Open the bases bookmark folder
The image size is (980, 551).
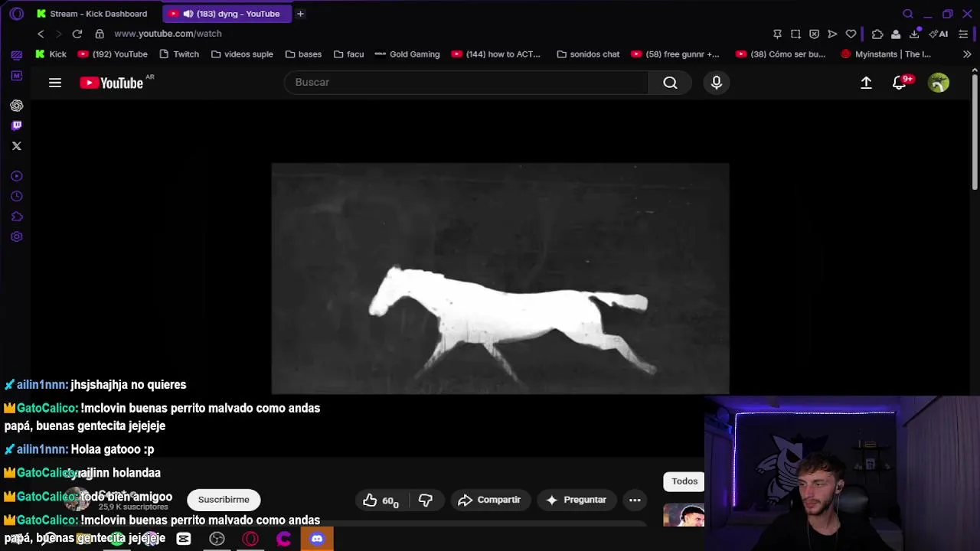303,54
